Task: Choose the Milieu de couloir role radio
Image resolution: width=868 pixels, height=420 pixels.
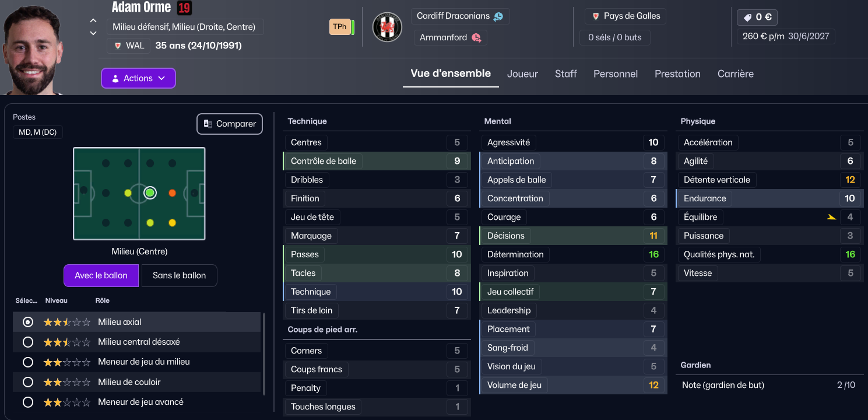Action: pos(27,382)
